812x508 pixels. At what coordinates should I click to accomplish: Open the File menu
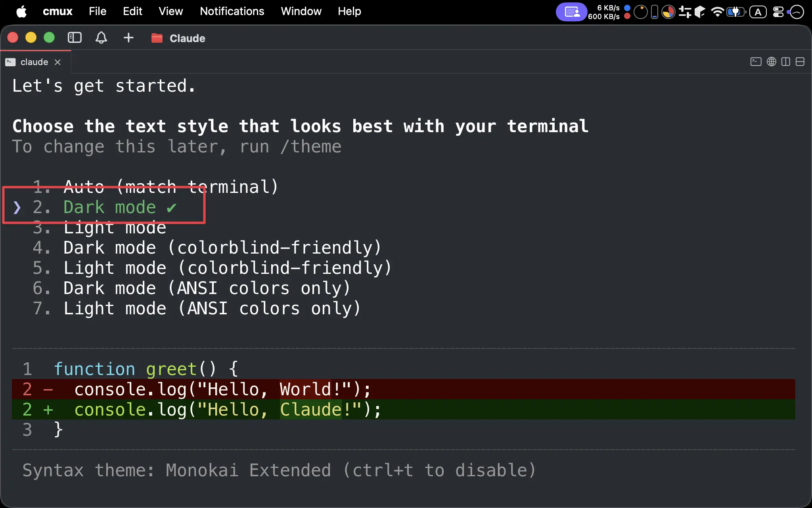(x=98, y=12)
